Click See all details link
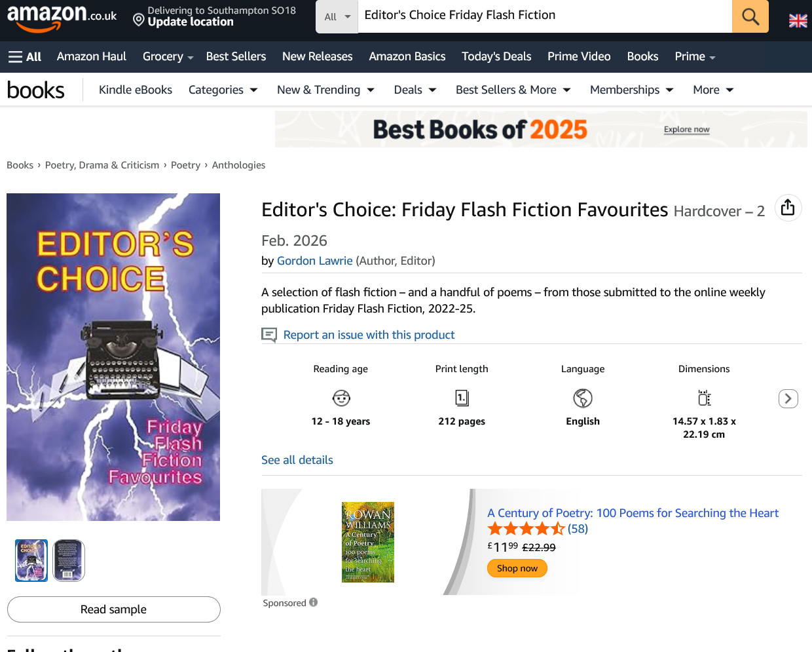Viewport: 812px width, 652px height. (297, 460)
